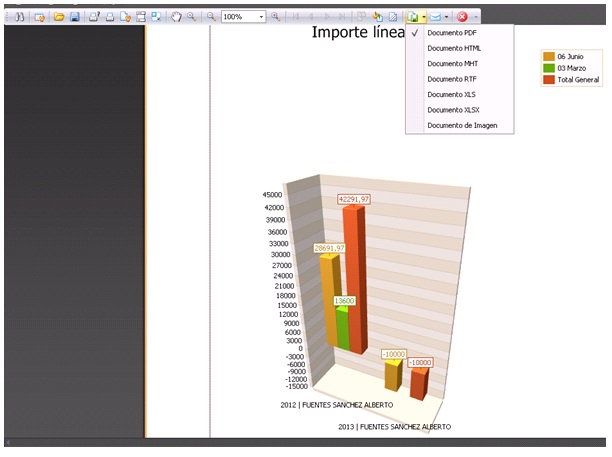Click the binoculars search icon
Screen dimensions: 612x457
click(x=19, y=17)
